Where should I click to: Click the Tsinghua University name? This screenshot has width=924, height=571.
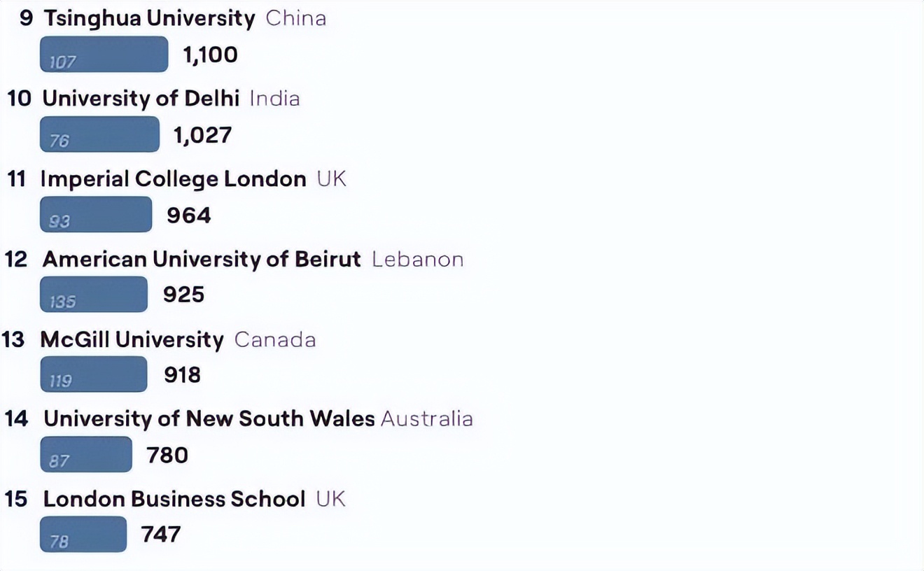click(149, 18)
